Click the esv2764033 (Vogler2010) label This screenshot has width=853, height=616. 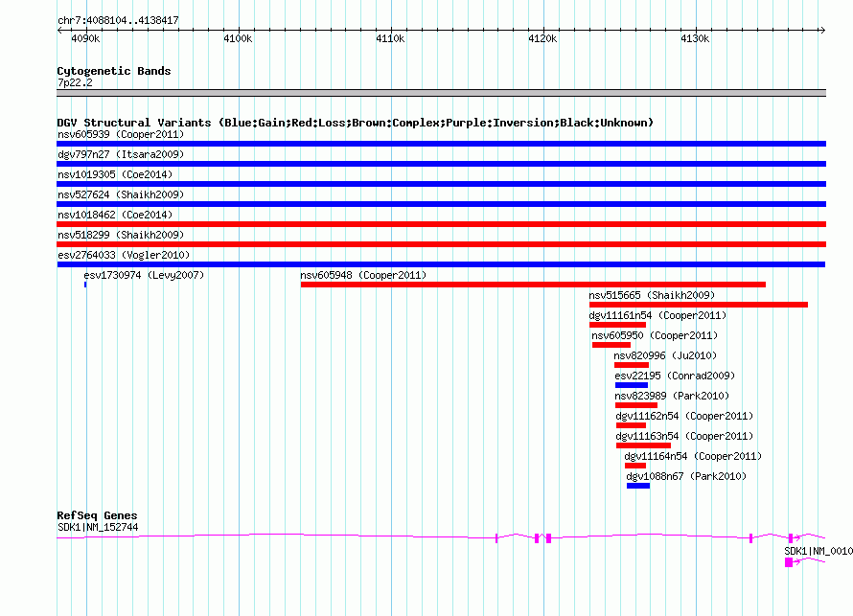(124, 255)
